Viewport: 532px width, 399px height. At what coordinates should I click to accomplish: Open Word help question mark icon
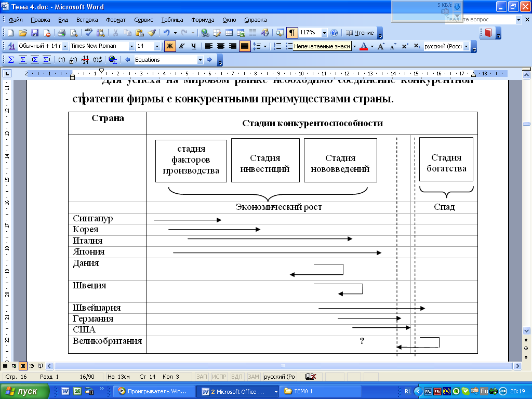[x=334, y=33]
